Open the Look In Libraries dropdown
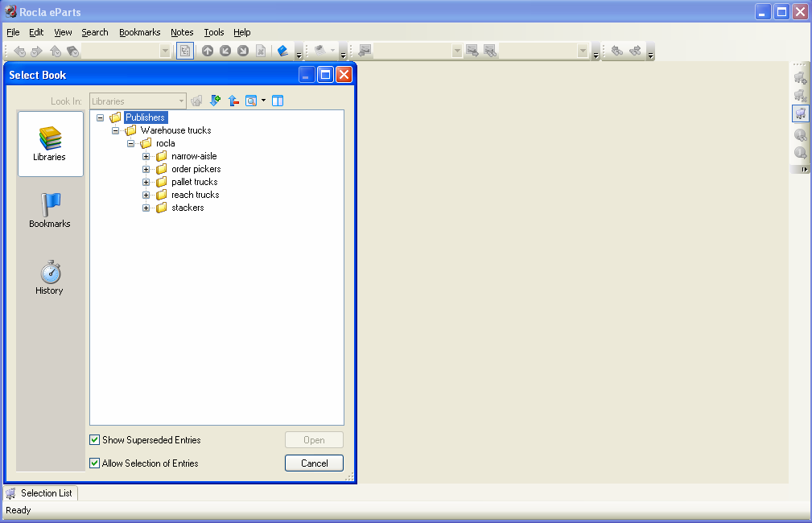This screenshot has width=812, height=523. click(x=181, y=101)
